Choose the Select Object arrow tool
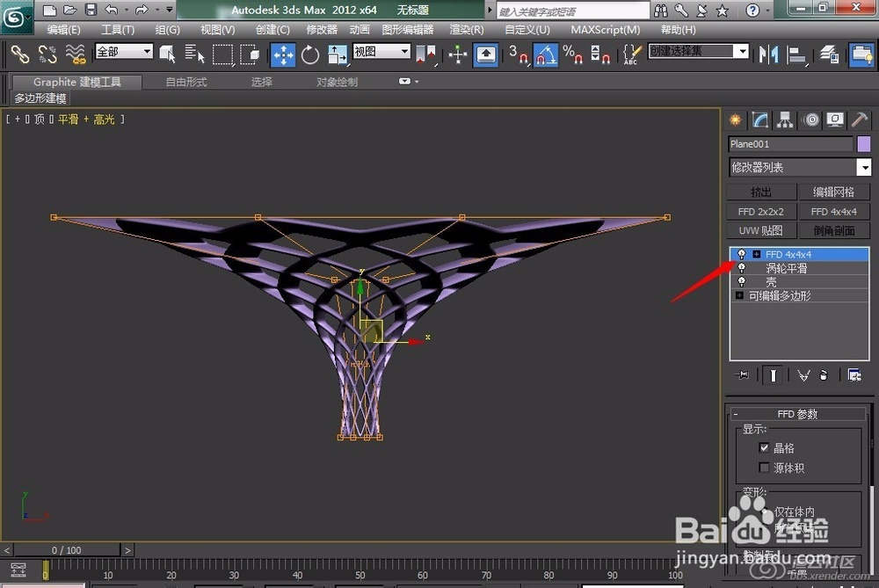The width and height of the screenshot is (879, 588). pyautogui.click(x=168, y=54)
